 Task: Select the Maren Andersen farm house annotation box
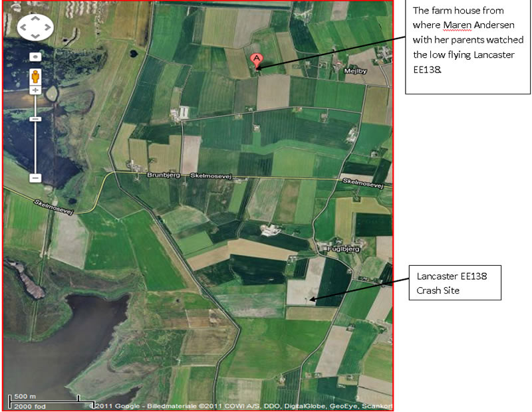(x=467, y=47)
